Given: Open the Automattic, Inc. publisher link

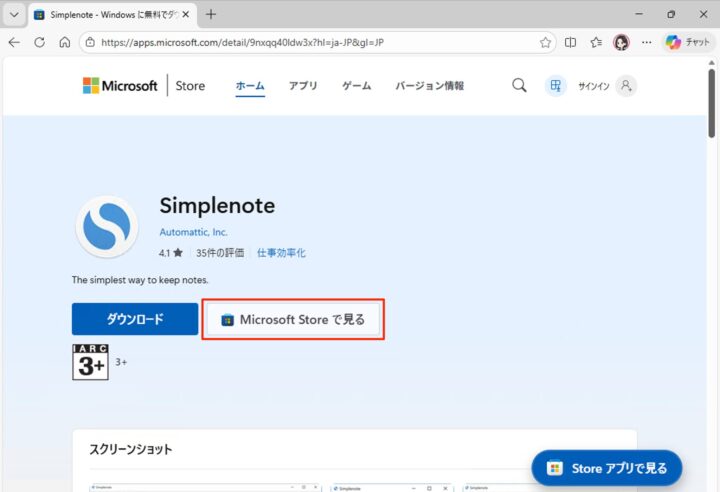Looking at the screenshot, I should click(193, 233).
